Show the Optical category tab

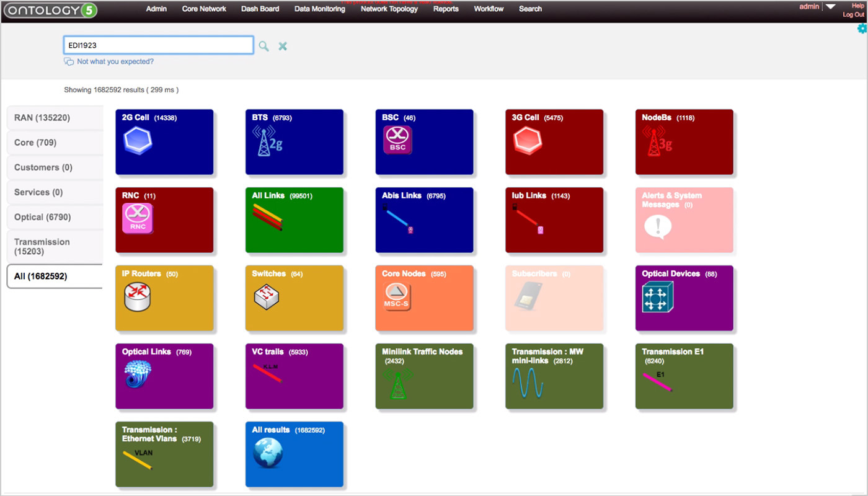point(55,217)
